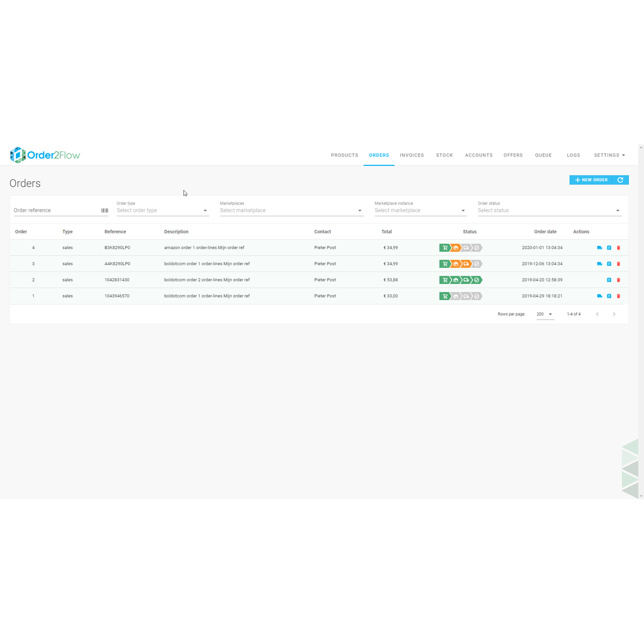The width and height of the screenshot is (644, 644).
Task: Click the truck ship icon for order A4K8290LP0
Action: coord(599,264)
